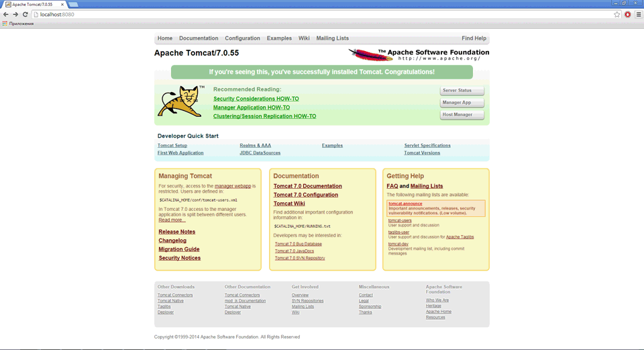
Task: Open the Who We Are footer link
Action: pyautogui.click(x=437, y=300)
